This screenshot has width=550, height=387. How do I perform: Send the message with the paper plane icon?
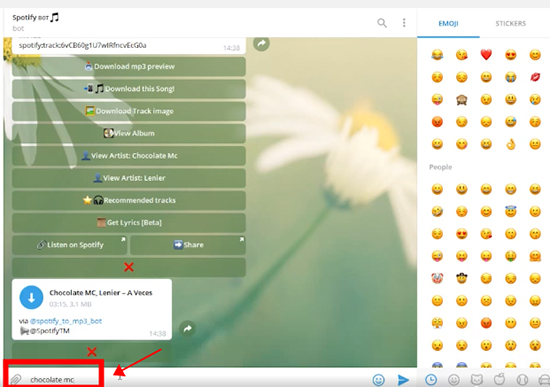coord(403,380)
